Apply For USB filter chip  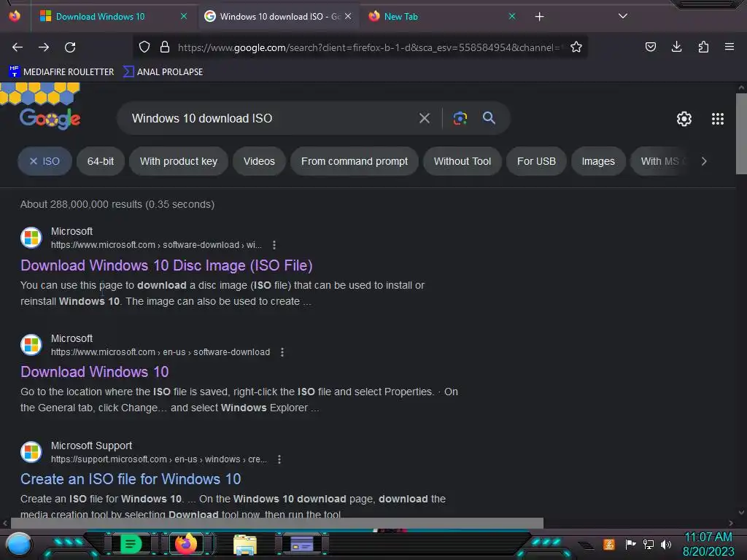pos(536,161)
